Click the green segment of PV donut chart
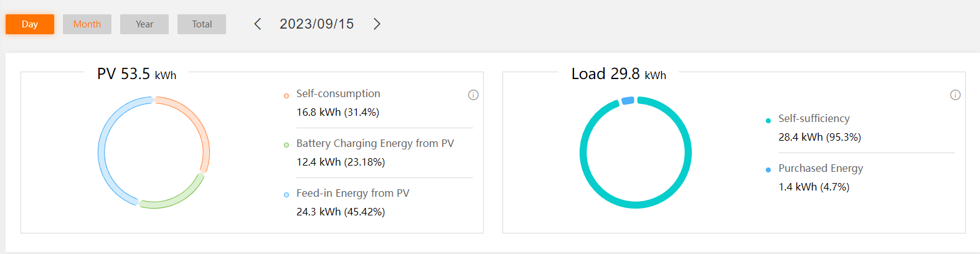The height and width of the screenshot is (254, 980). [x=177, y=198]
